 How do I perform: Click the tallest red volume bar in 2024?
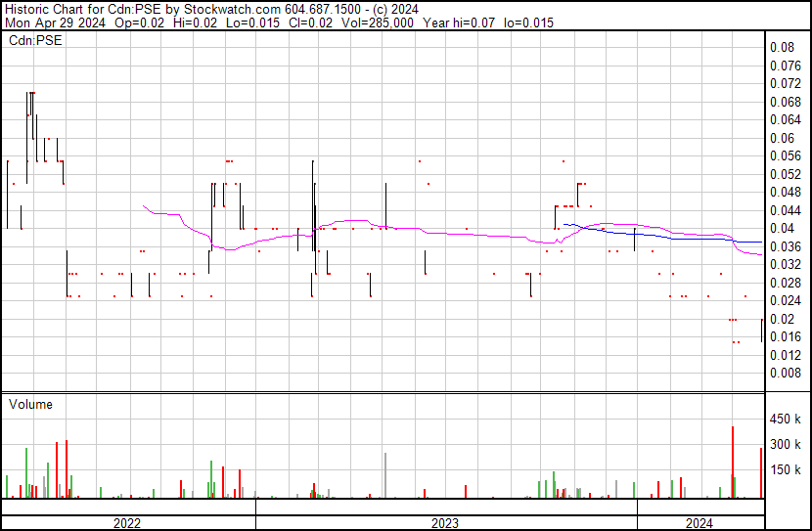[733, 463]
